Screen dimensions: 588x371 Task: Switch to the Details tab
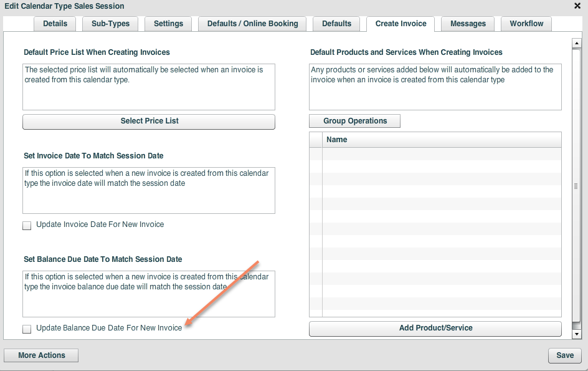click(55, 24)
